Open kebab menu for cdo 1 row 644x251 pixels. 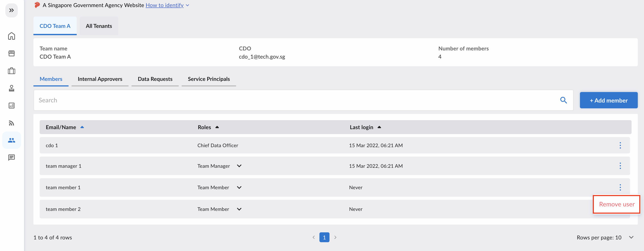[x=620, y=145]
